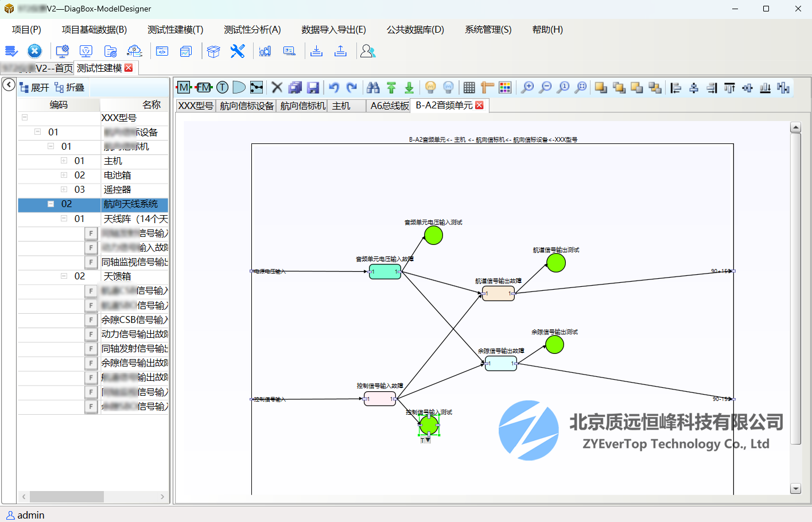Align selected nodes to the bottom
Image resolution: width=812 pixels, height=522 pixels.
(765, 87)
